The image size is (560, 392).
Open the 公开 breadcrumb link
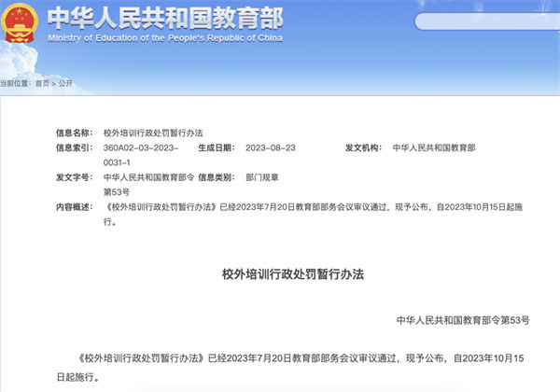(65, 84)
